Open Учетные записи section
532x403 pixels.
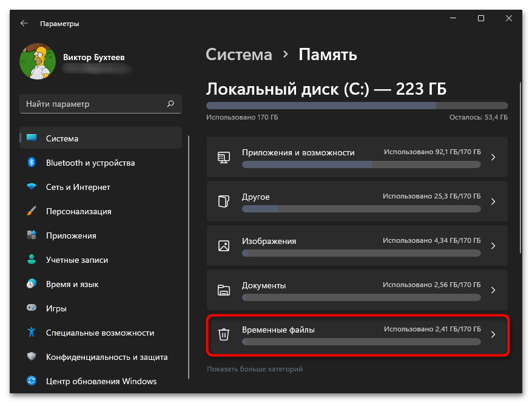pyautogui.click(x=101, y=260)
